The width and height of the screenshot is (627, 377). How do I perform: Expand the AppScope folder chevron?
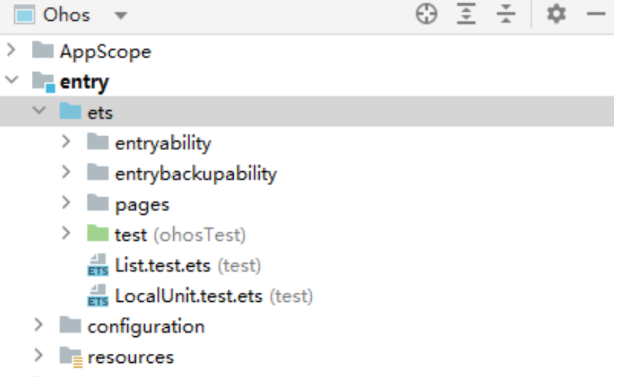pyautogui.click(x=11, y=50)
